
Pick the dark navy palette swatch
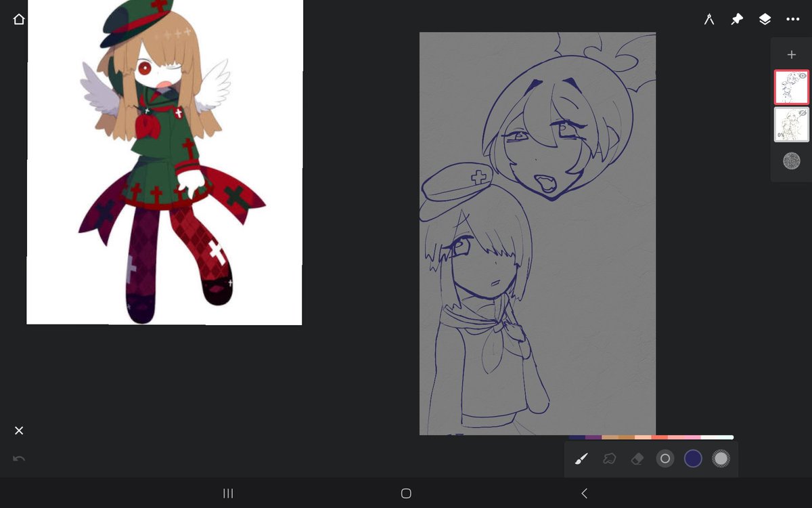577,438
